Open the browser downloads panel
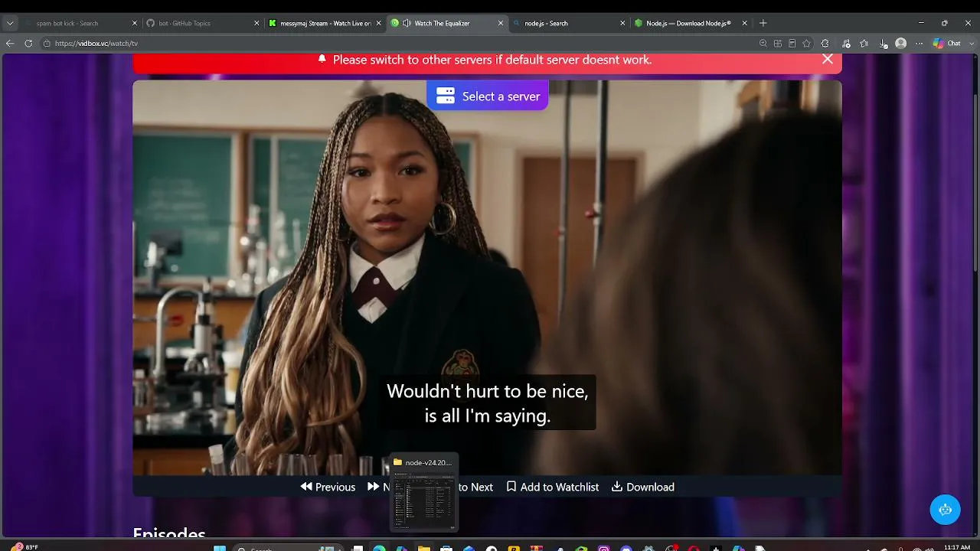This screenshot has height=551, width=980. [884, 44]
